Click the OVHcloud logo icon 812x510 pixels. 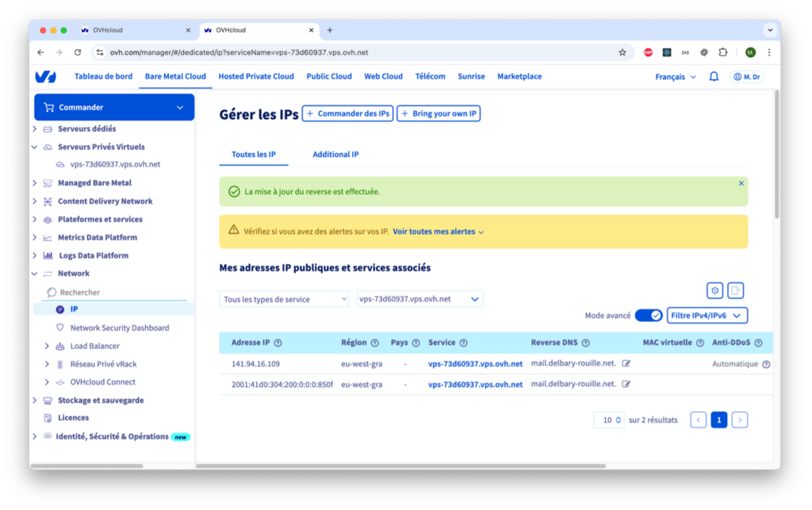[45, 77]
